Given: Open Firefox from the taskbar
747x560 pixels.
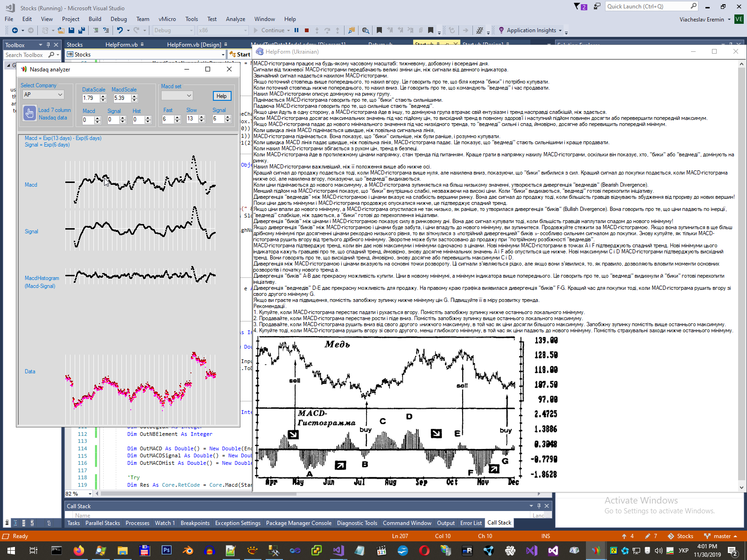Looking at the screenshot, I should (x=78, y=551).
